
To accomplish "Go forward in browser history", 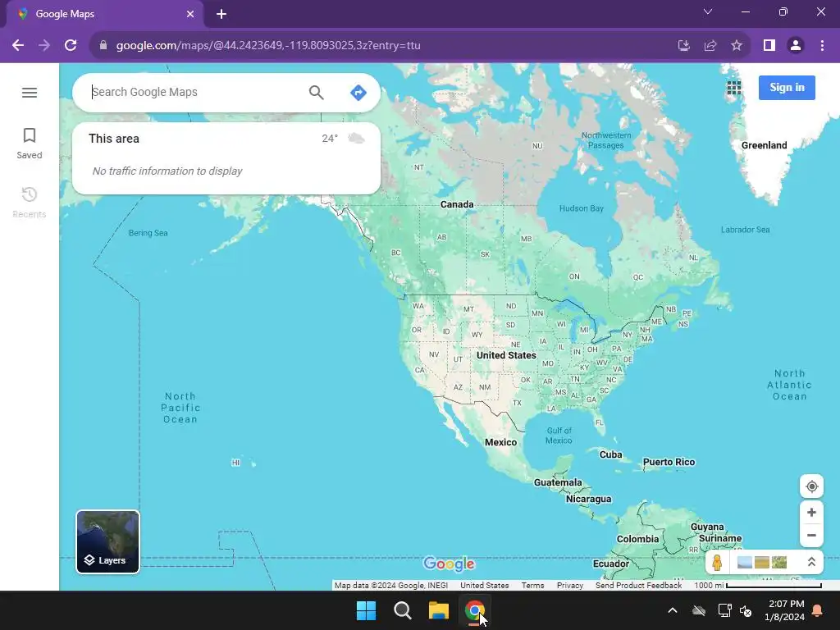I will pyautogui.click(x=44, y=46).
